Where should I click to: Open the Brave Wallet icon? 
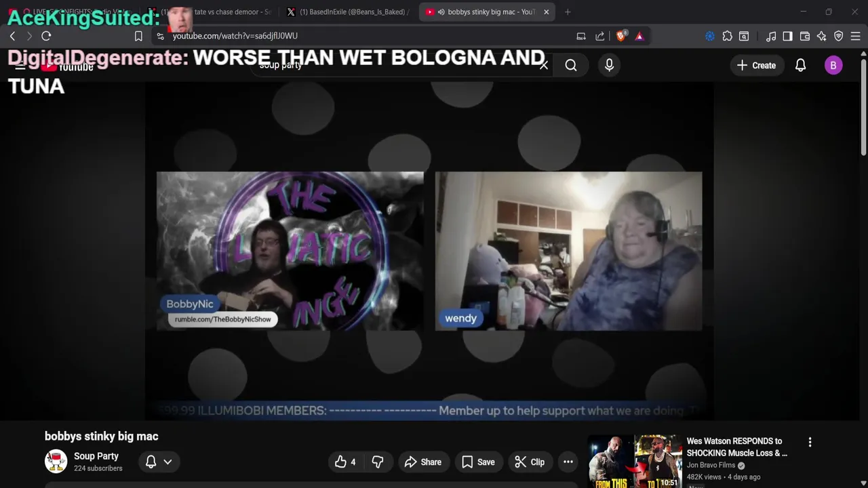point(805,36)
